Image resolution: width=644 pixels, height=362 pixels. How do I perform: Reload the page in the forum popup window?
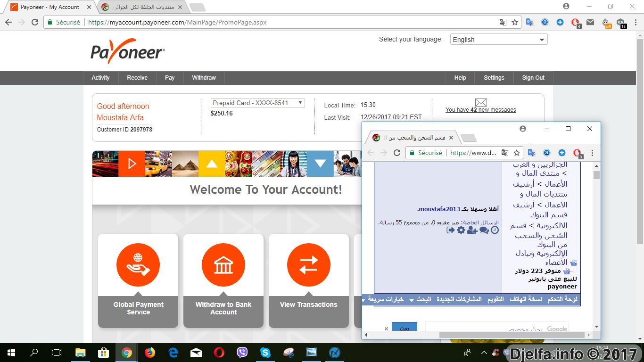pyautogui.click(x=397, y=153)
